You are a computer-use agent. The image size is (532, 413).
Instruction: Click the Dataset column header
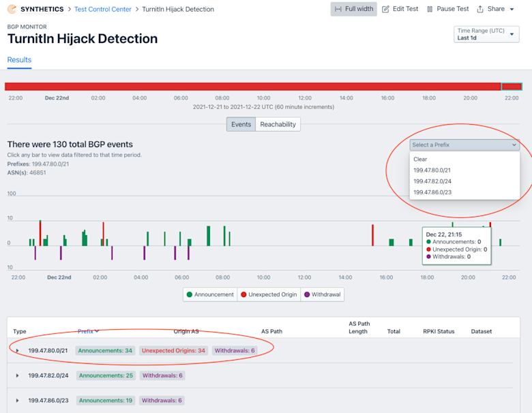click(x=481, y=331)
